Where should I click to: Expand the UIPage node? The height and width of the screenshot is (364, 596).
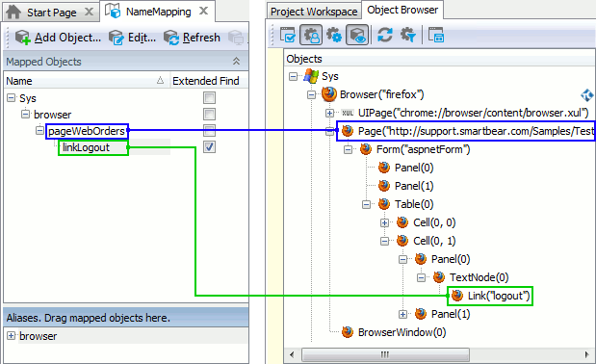click(x=329, y=113)
